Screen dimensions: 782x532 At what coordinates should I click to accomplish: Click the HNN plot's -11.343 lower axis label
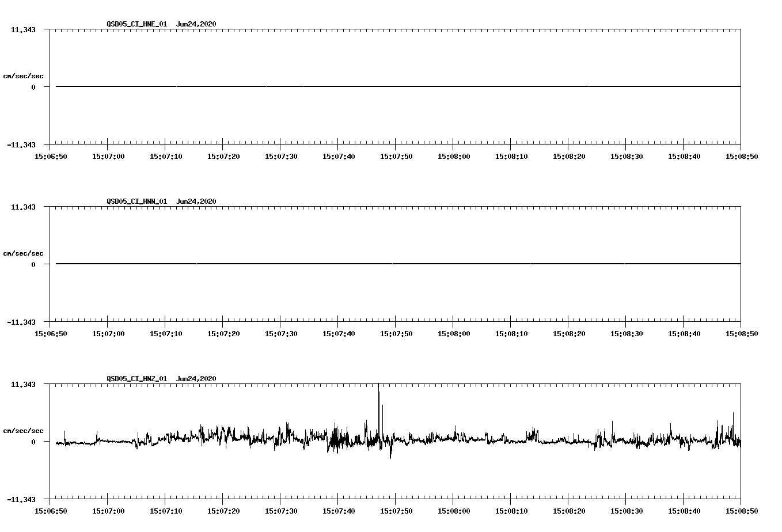click(21, 322)
